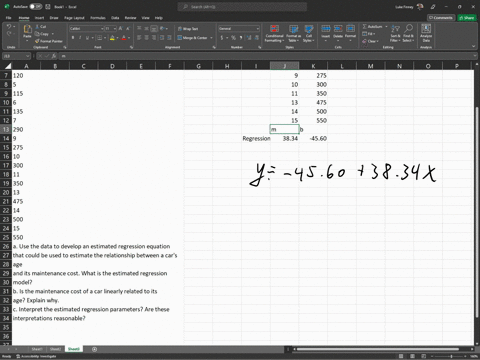Click the accounting dollar format icon

(222, 38)
